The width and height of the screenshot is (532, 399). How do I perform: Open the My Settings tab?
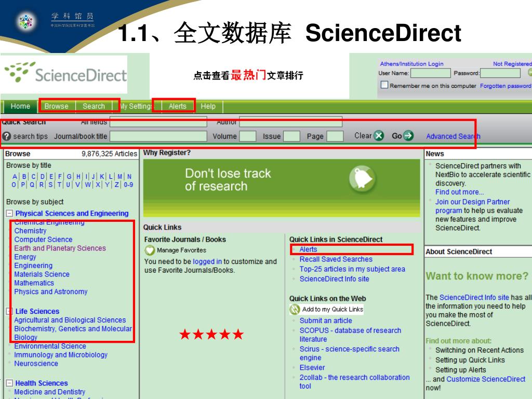pyautogui.click(x=136, y=106)
